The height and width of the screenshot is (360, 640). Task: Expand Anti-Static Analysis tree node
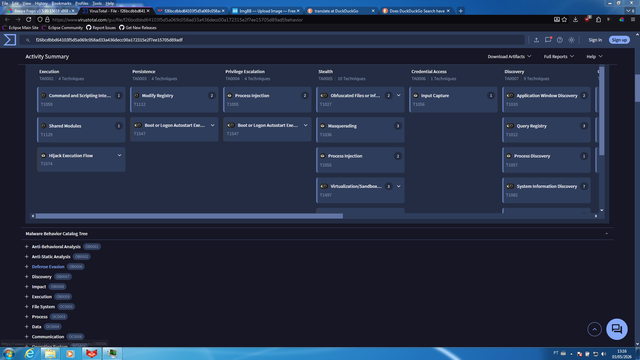[27, 256]
